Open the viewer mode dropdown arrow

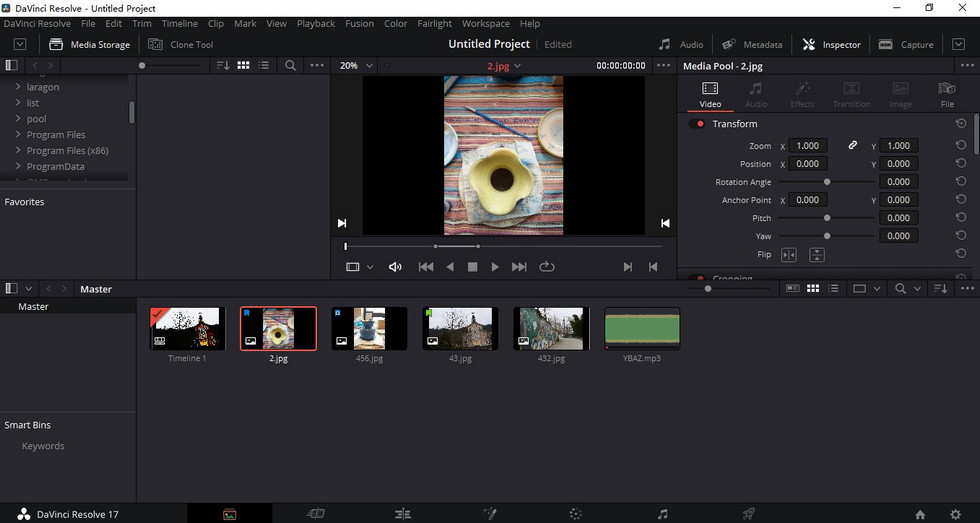tap(369, 267)
